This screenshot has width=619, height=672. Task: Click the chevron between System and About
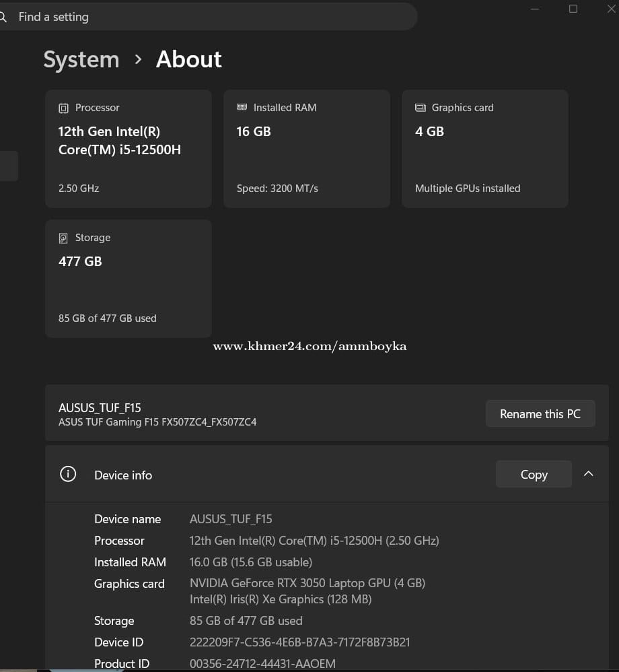pyautogui.click(x=138, y=59)
